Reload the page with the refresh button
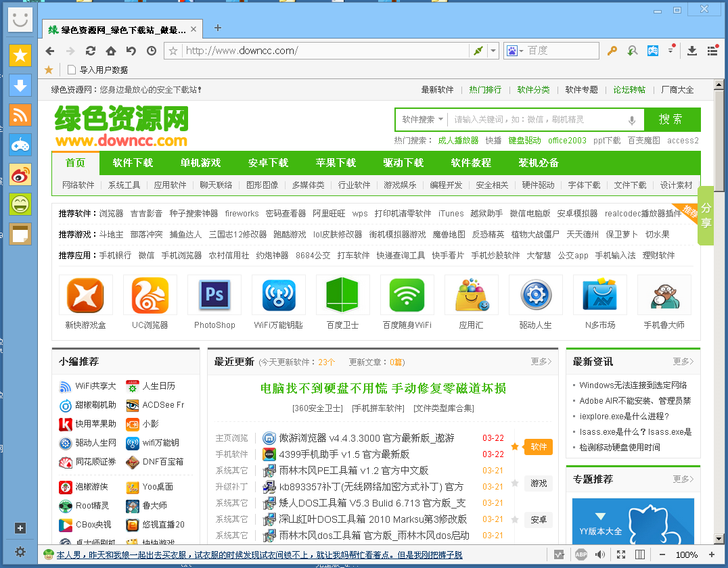The height and width of the screenshot is (568, 728). [91, 51]
